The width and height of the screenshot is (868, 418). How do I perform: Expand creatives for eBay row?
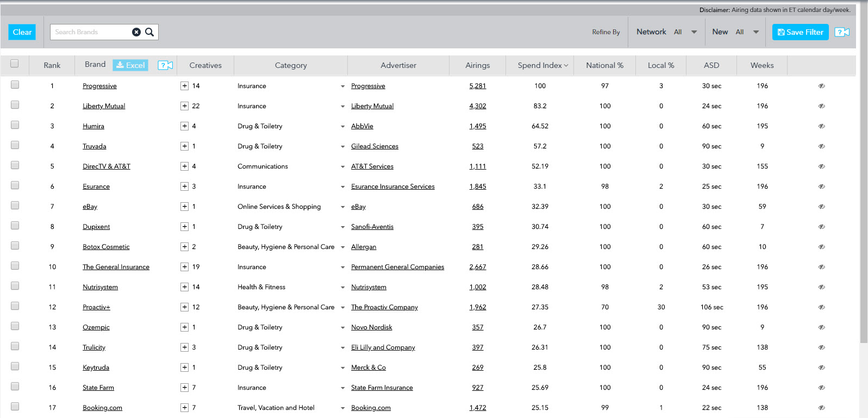(185, 207)
